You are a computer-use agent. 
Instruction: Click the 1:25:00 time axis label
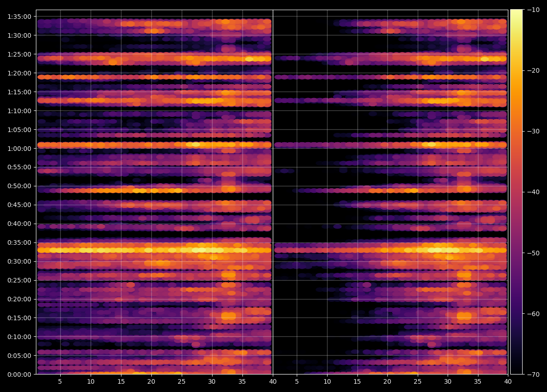tap(19, 54)
